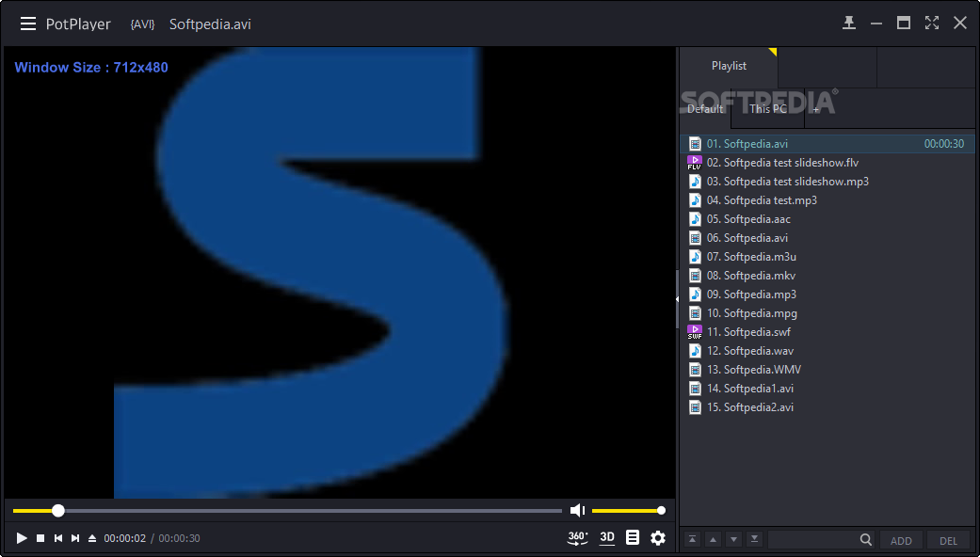Maximize the PotPlayer window

tap(904, 24)
